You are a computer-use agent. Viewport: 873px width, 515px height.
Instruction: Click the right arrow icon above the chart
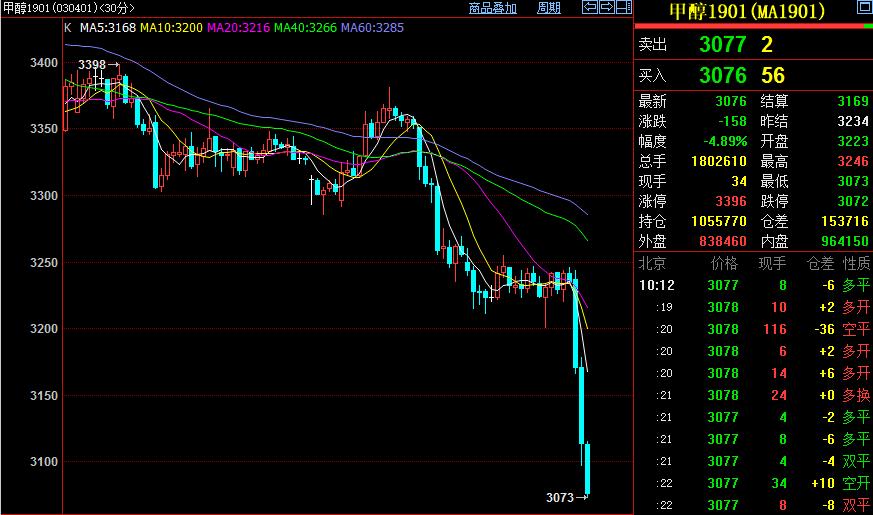[606, 8]
